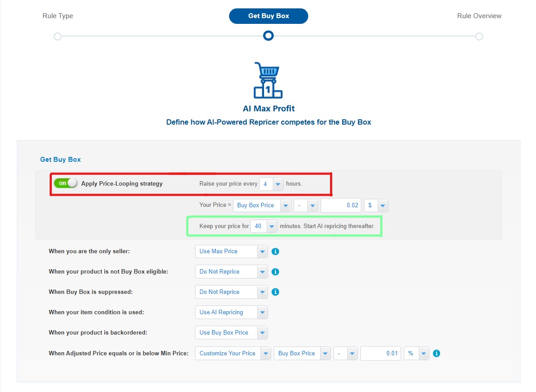Click the Get Buy Box section heading

[61, 160]
